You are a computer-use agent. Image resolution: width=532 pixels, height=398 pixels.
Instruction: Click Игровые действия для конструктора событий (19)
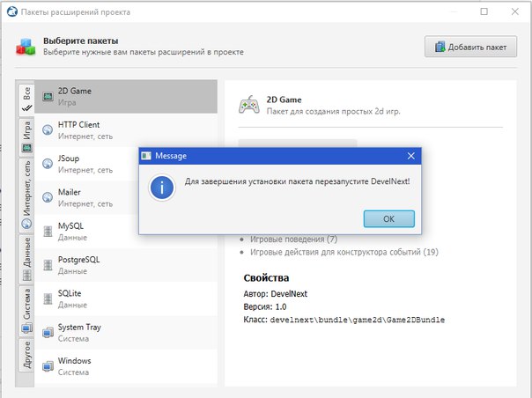tap(344, 252)
